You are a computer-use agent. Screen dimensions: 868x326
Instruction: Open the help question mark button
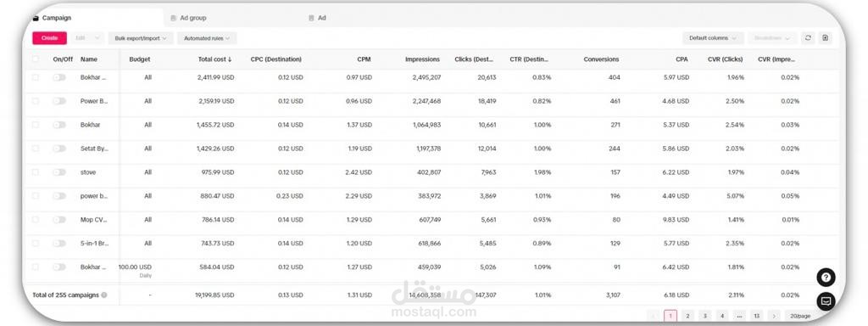point(826,278)
